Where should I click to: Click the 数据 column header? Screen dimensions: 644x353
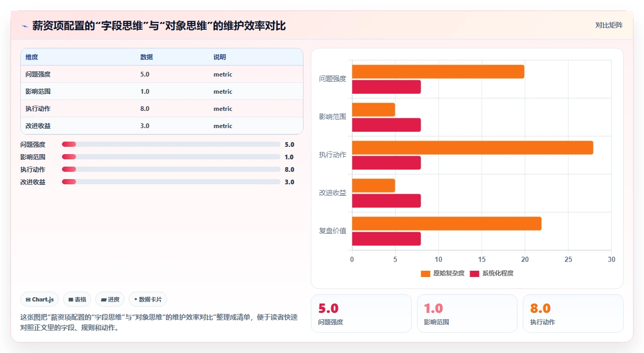(x=146, y=57)
